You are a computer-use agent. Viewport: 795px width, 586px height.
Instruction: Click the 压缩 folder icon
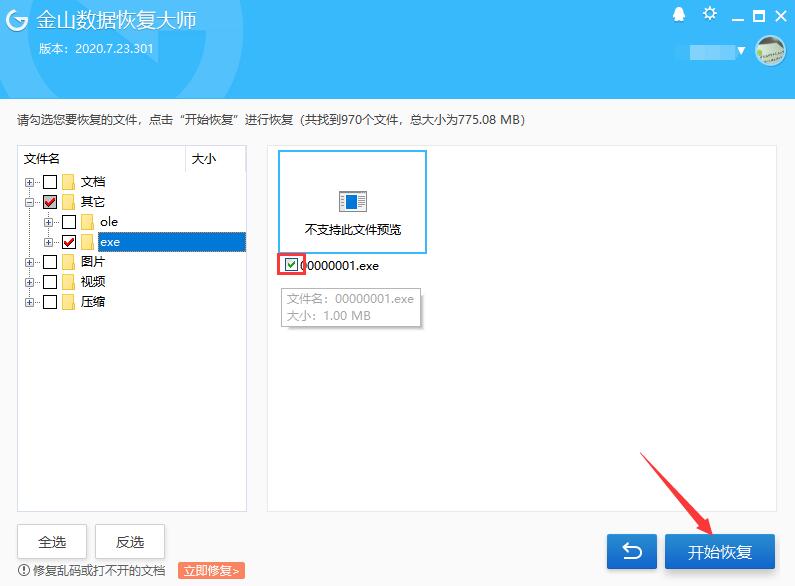tap(68, 302)
